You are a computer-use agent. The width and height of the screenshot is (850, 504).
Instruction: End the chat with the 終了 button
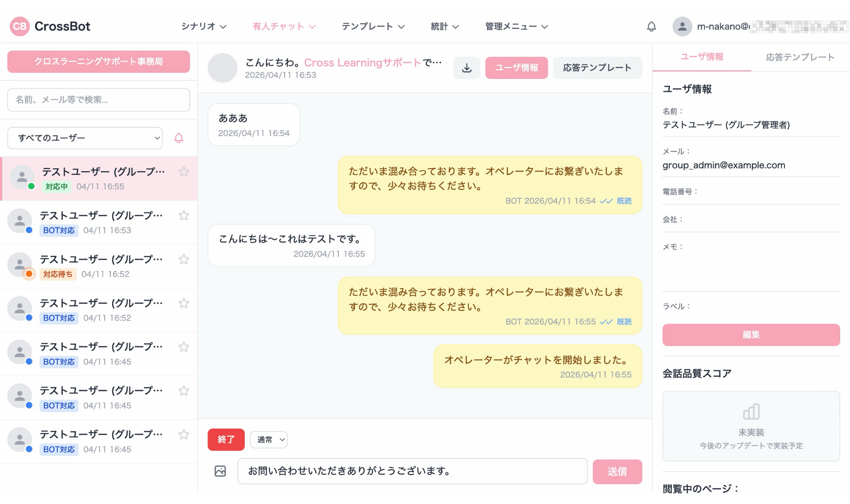(226, 439)
